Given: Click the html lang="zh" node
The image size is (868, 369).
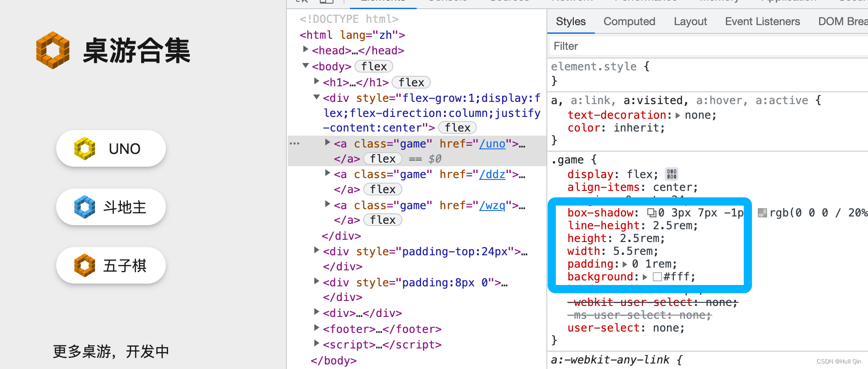Looking at the screenshot, I should [x=352, y=35].
